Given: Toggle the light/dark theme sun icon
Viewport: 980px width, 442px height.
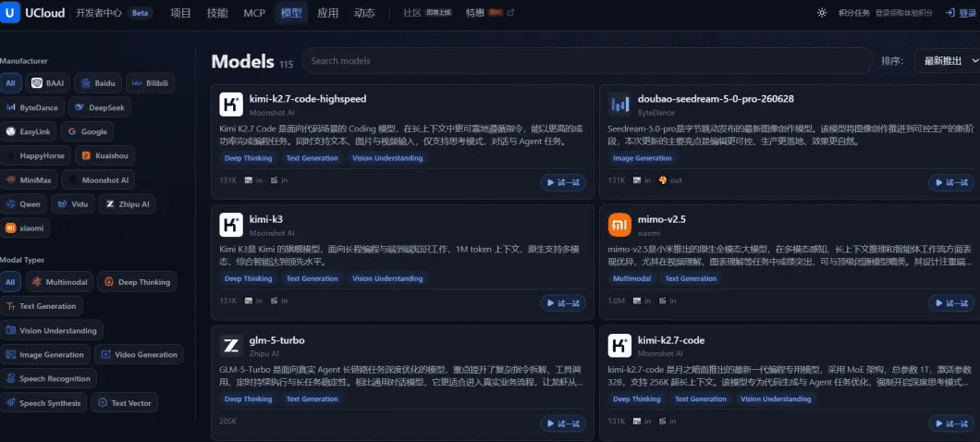Looking at the screenshot, I should point(821,13).
